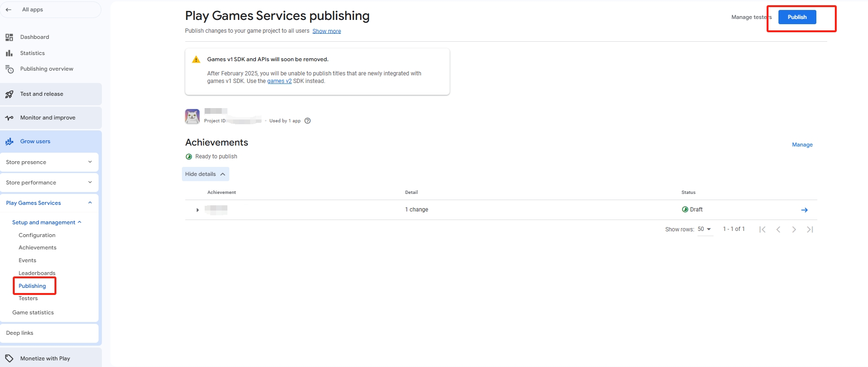The image size is (868, 367).
Task: Go to previous page of results
Action: (x=778, y=229)
